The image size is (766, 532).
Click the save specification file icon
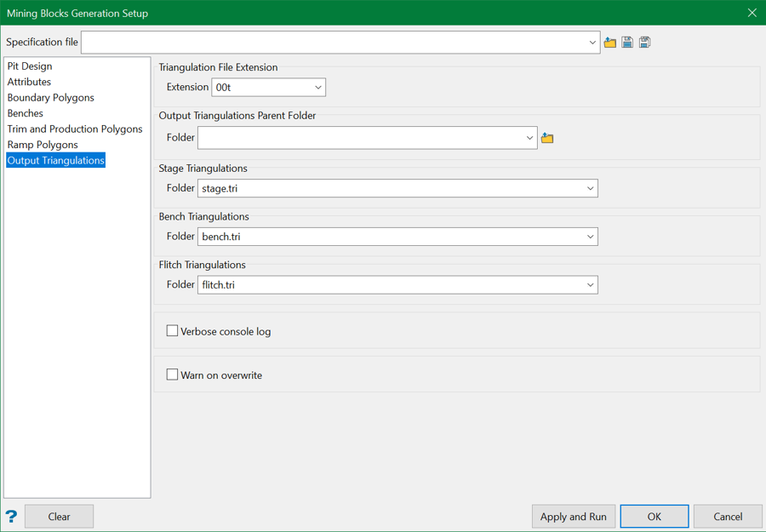[x=627, y=43]
